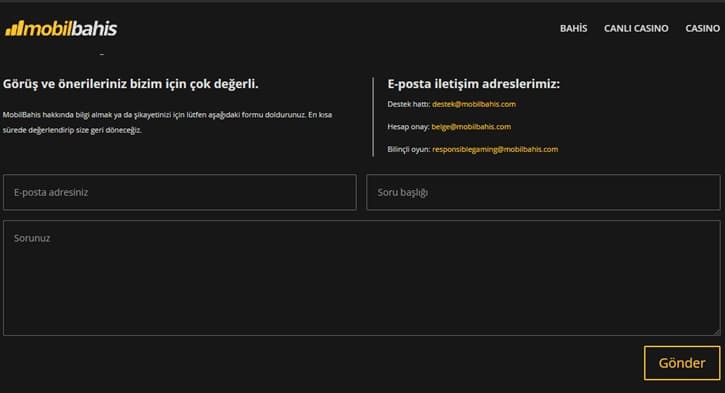Click the responsiblegaming@mobilbahis.com email link
725x393 pixels.
495,149
